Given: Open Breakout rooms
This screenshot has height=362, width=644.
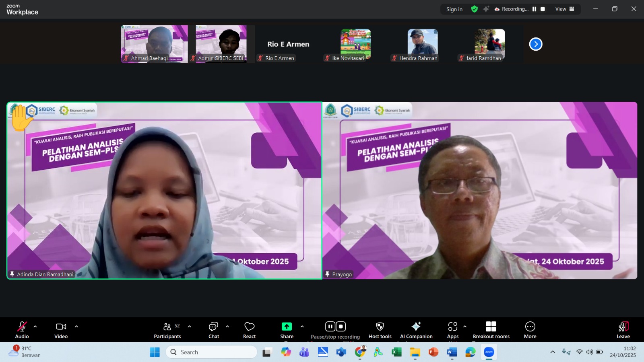Looking at the screenshot, I should pos(491,330).
